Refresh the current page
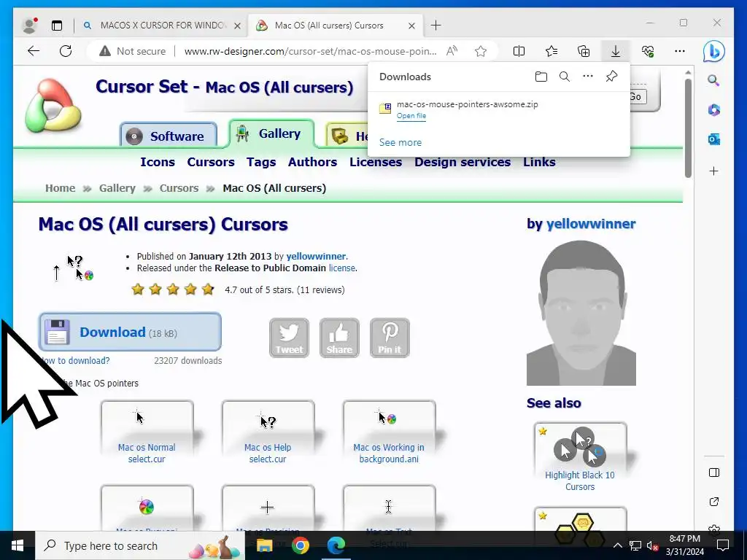This screenshot has height=560, width=747. click(x=66, y=51)
